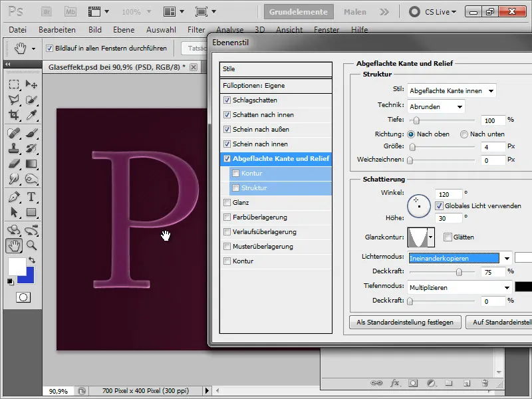Choose the Brush tool
532x399 pixels.
[31, 132]
